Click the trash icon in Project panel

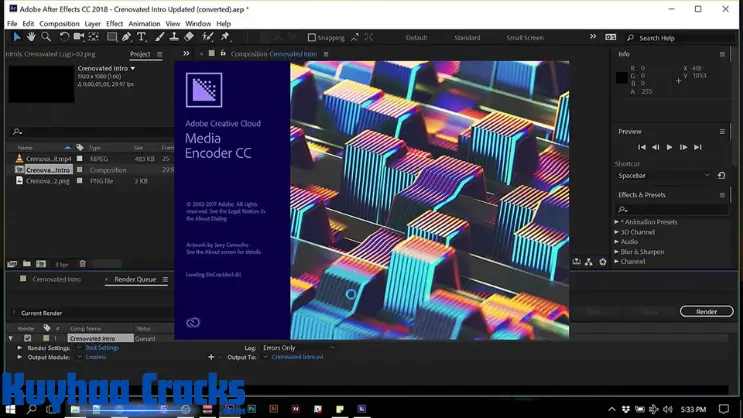click(x=83, y=264)
